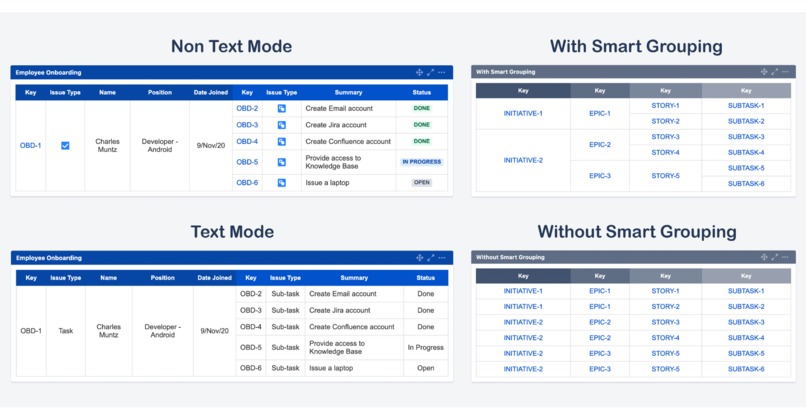Image resolution: width=806 pixels, height=414 pixels.
Task: Open SUBTASK-6 in With Smart Grouping table
Action: tap(746, 184)
